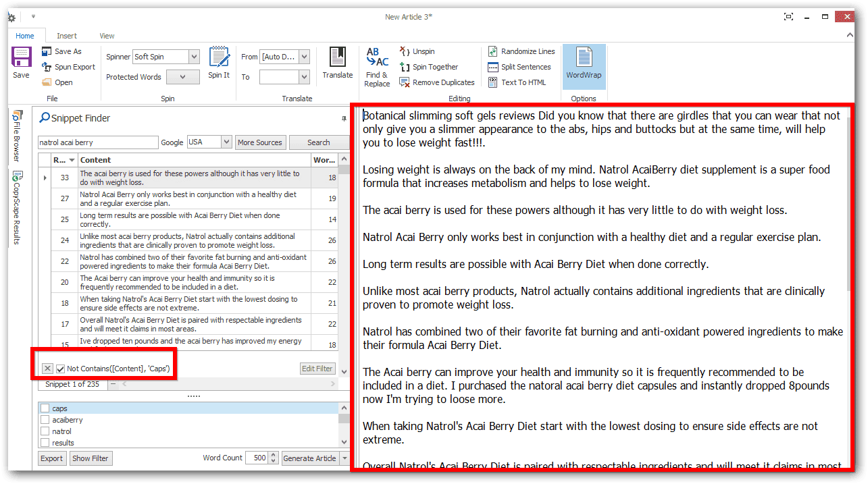Image resolution: width=868 pixels, height=484 pixels.
Task: Click the Spin Together tool
Action: point(429,67)
